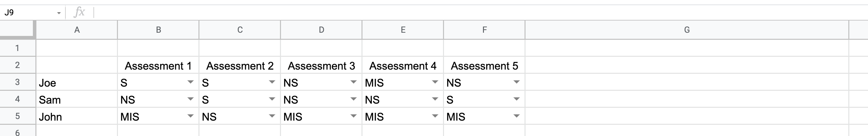Image resolution: width=868 pixels, height=136 pixels.
Task: Open Joe's Assessment 5 dropdown arrow
Action: 516,82
